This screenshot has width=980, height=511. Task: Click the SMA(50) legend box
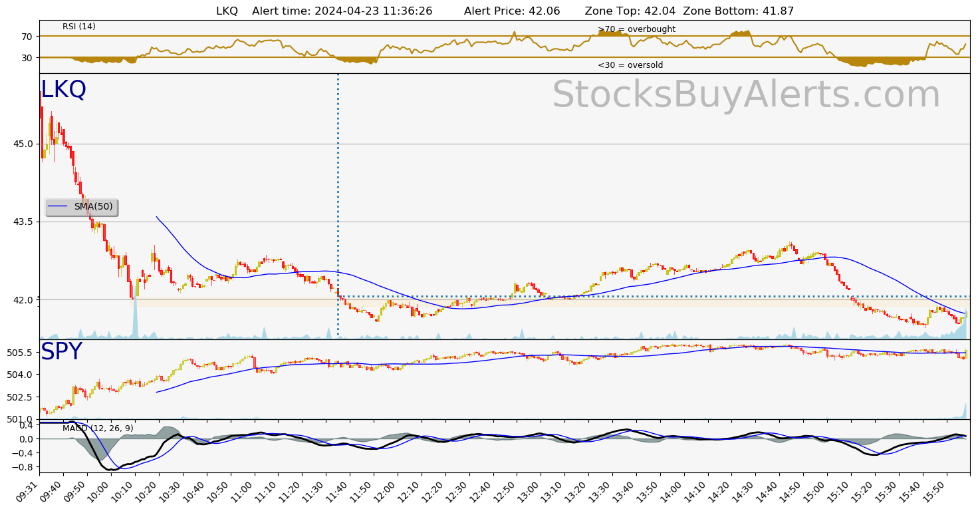pos(81,207)
